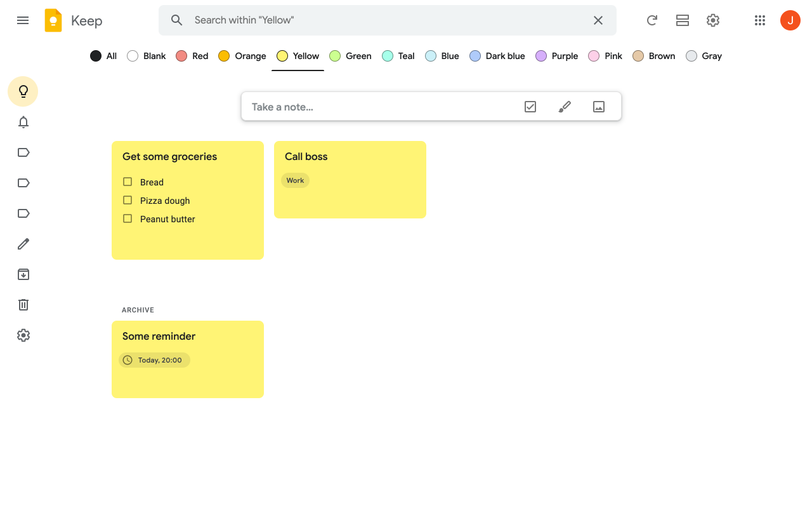Switch Keep to list view
The image size is (812, 508).
[682, 20]
